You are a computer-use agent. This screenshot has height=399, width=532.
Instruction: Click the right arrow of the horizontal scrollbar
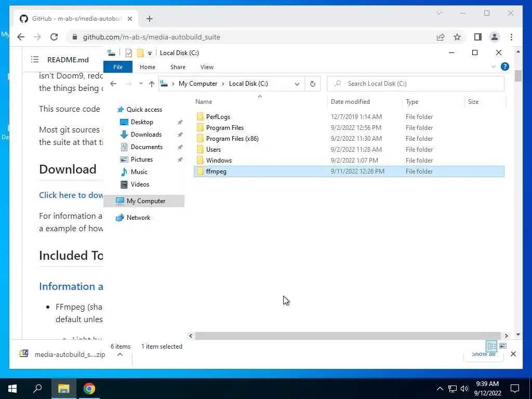506,336
